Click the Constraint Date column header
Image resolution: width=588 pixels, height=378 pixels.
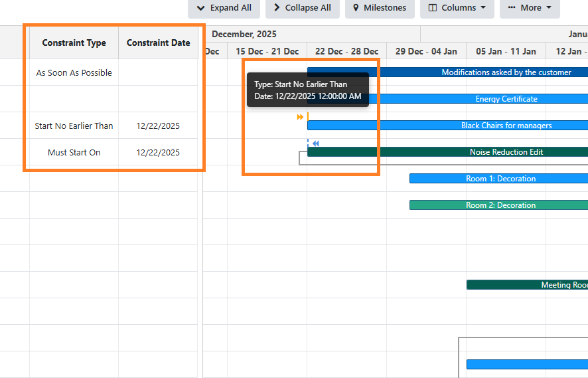tap(158, 43)
